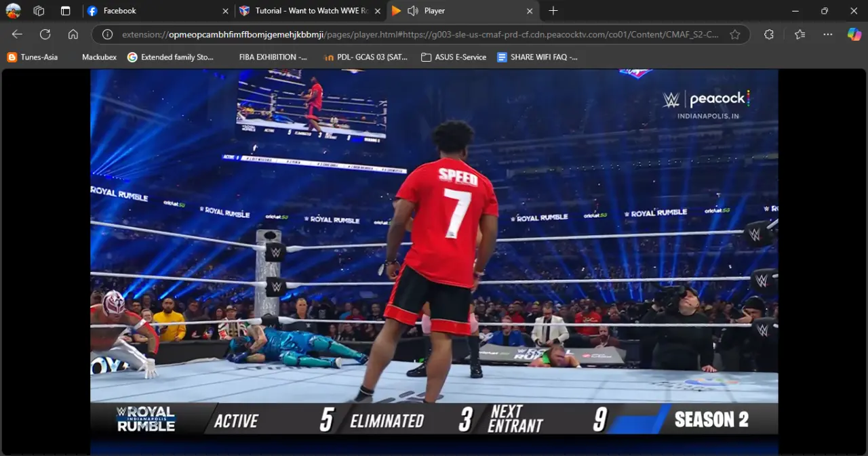Go back to the previous page
Image resolution: width=868 pixels, height=456 pixels.
coord(17,34)
